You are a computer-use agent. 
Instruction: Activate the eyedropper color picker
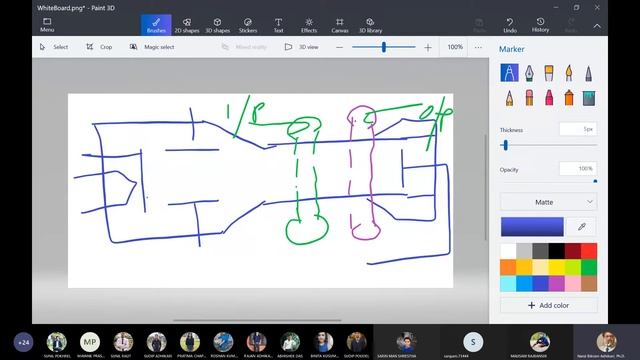pos(582,227)
